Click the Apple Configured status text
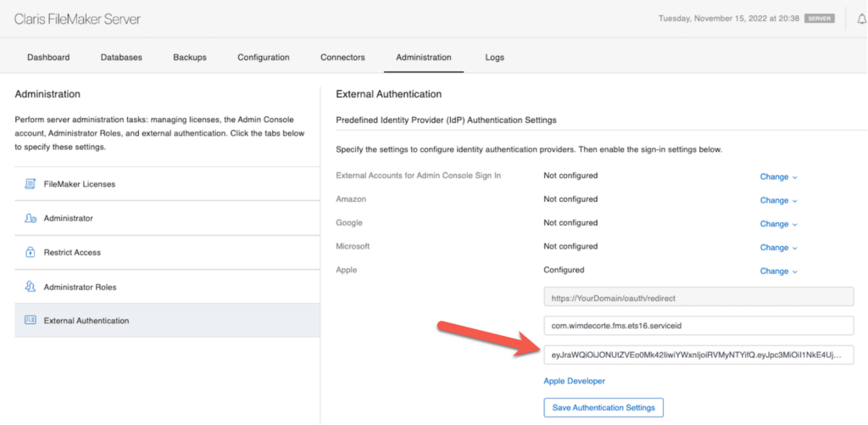 coord(564,270)
